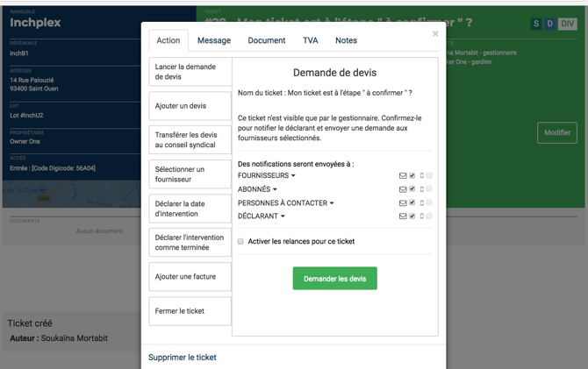The width and height of the screenshot is (588, 369).
Task: Click the envelope icon for Déclarant row
Action: [x=403, y=216]
